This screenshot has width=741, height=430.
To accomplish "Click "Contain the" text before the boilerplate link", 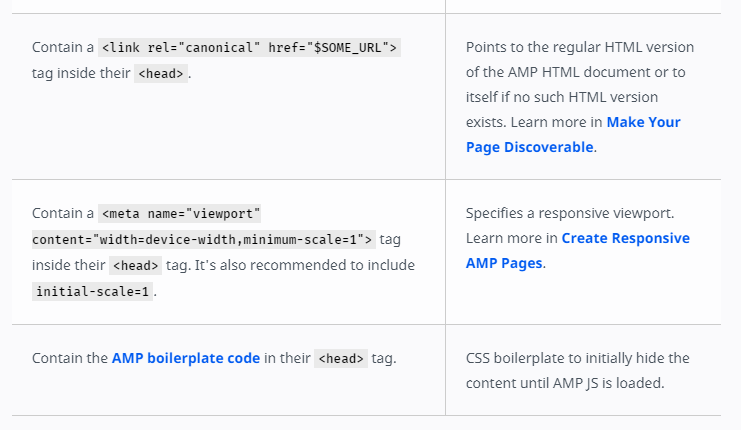I will click(x=69, y=358).
